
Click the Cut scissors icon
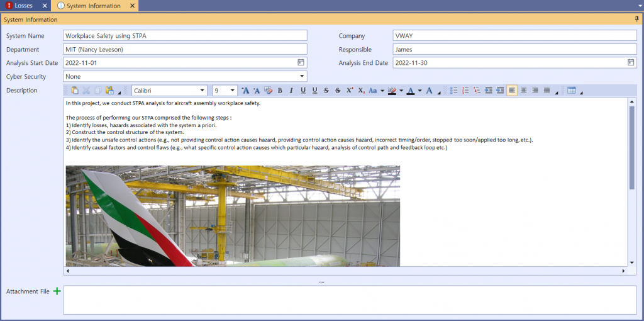[x=86, y=91]
